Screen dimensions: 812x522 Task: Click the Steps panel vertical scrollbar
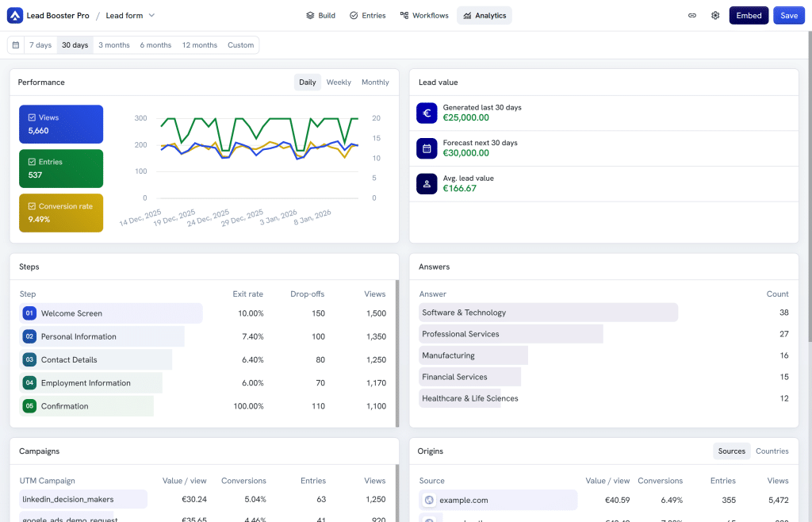[397, 354]
